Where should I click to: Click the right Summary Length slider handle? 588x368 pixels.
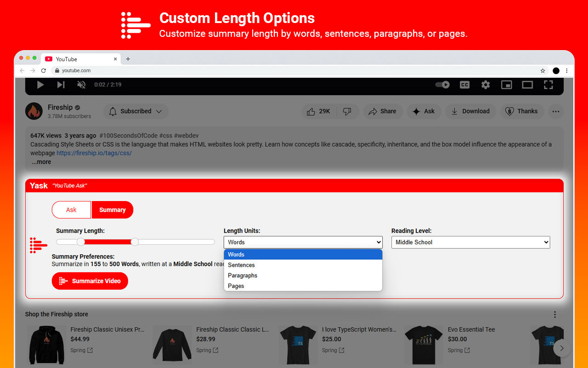pos(135,242)
